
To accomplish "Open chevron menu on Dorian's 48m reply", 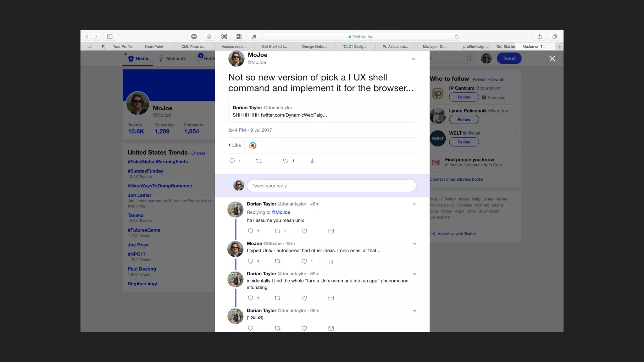I will 414,204.
